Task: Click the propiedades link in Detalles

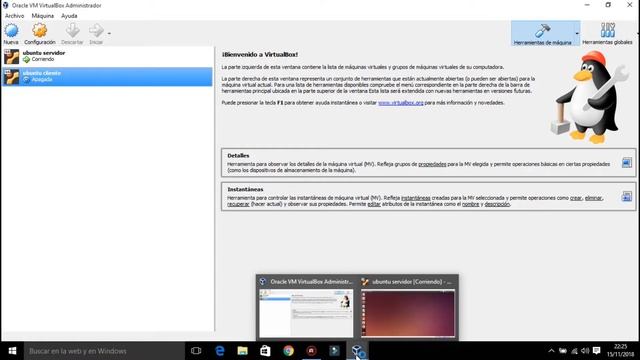Action: click(x=432, y=164)
